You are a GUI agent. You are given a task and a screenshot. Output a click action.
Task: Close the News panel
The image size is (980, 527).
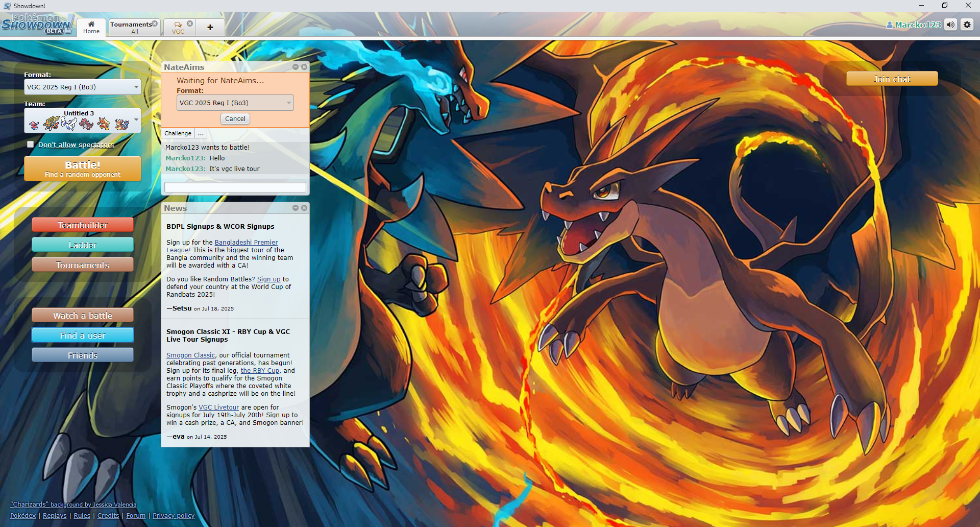304,208
